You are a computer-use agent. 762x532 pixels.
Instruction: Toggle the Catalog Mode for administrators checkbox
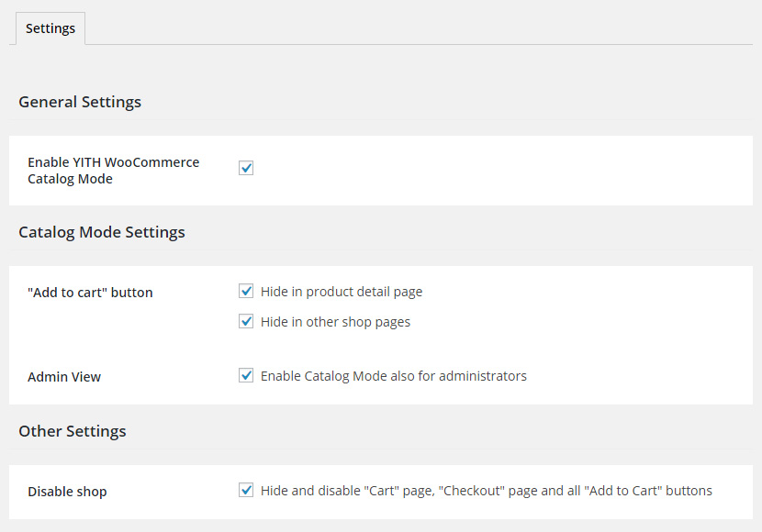coord(246,375)
